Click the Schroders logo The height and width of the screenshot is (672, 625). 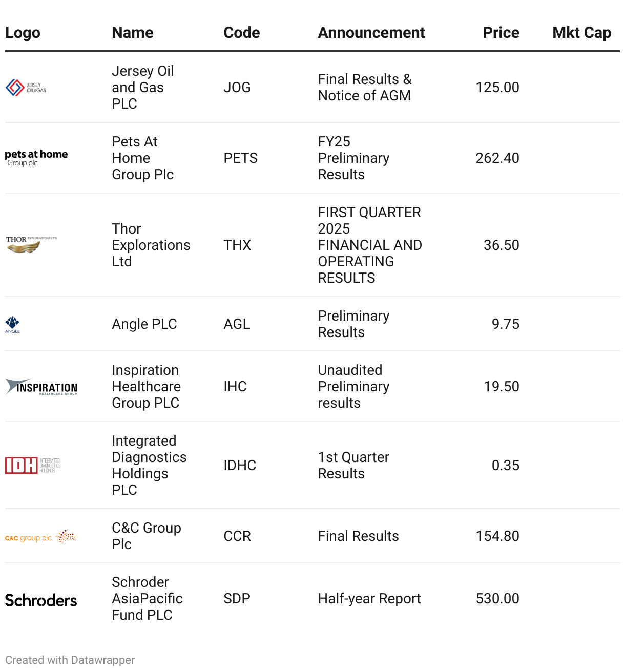41,600
